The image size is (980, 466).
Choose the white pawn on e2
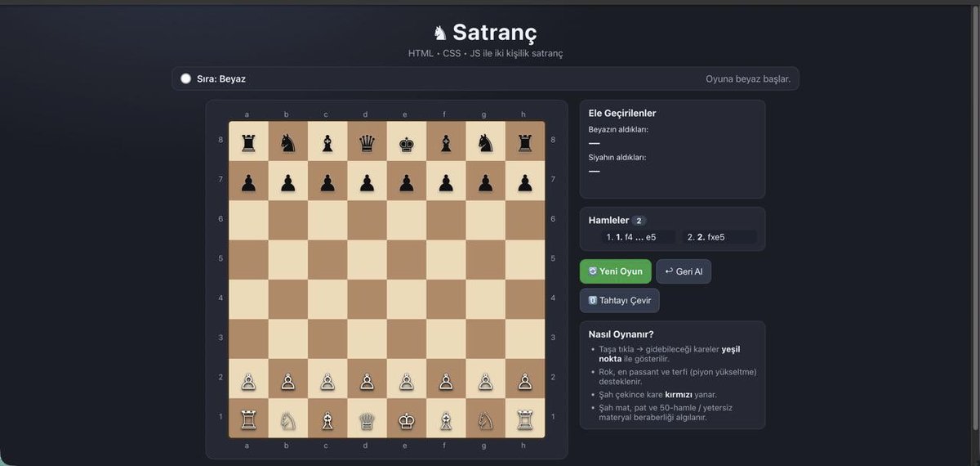tap(407, 381)
